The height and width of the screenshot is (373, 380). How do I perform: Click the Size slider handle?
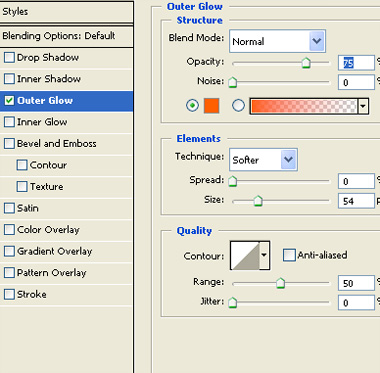[258, 201]
